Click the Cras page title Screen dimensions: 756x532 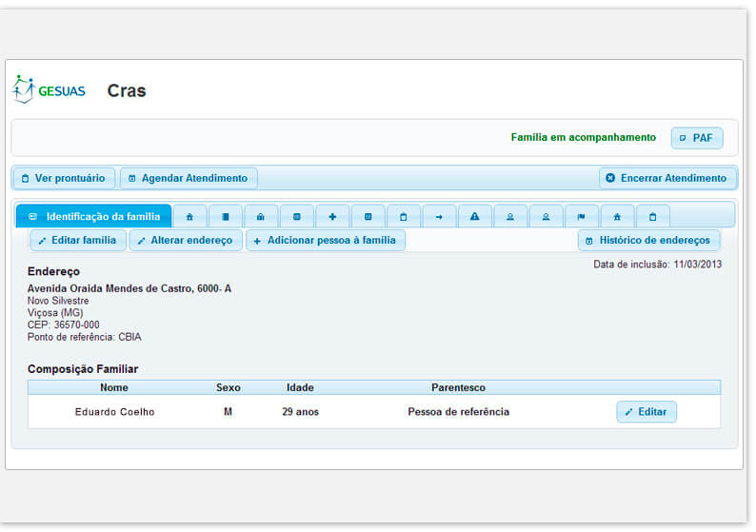click(127, 90)
